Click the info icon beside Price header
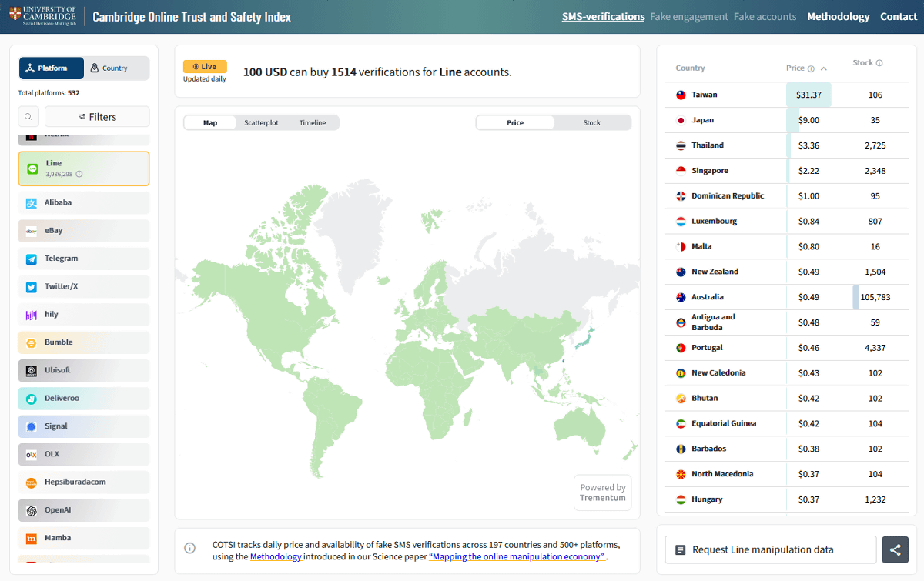This screenshot has width=924, height=581. coord(811,68)
